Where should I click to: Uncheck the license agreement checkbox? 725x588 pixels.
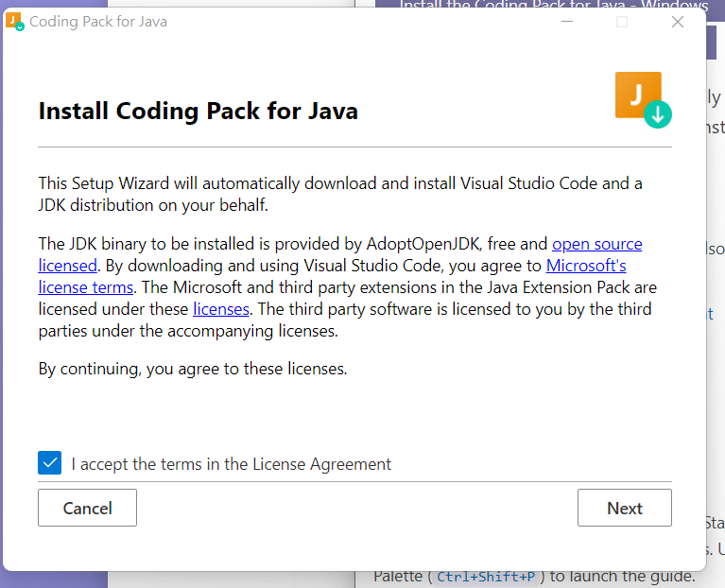49,462
